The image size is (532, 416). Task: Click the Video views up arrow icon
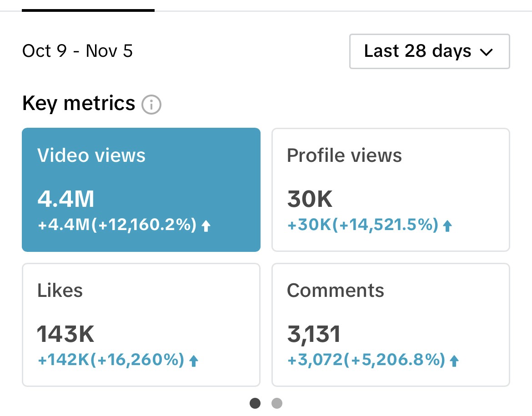(x=206, y=226)
